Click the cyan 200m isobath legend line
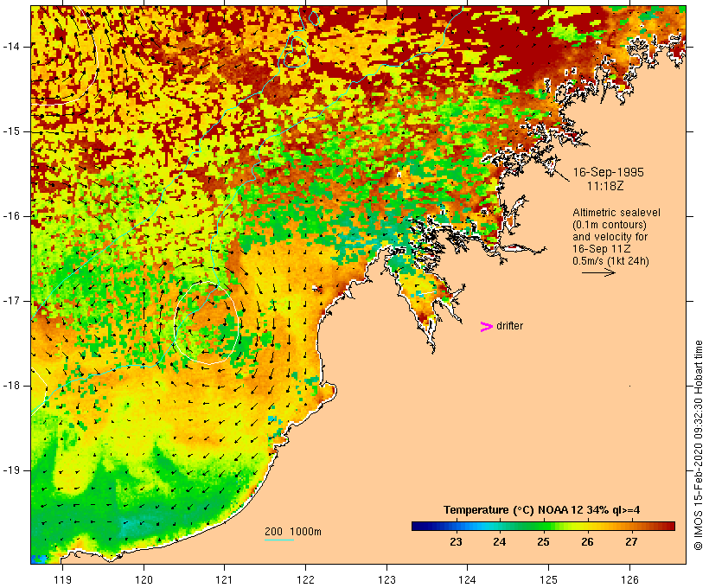The width and height of the screenshot is (709, 588). click(x=279, y=540)
